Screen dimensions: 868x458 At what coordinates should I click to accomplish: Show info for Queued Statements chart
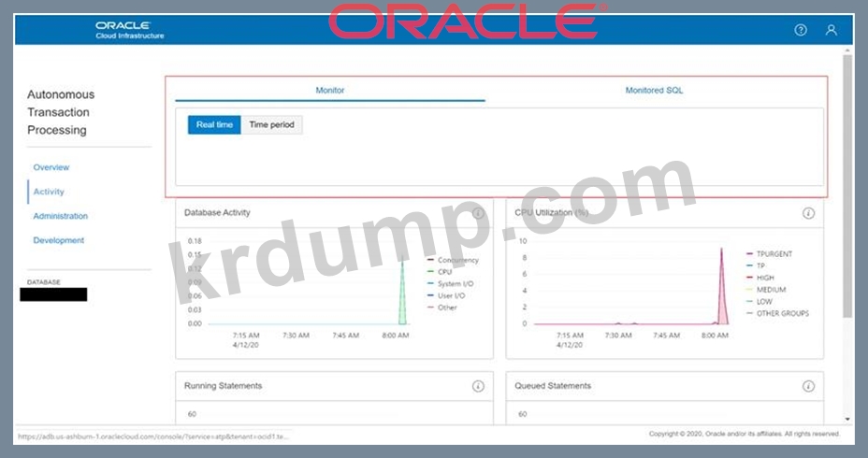(x=808, y=386)
